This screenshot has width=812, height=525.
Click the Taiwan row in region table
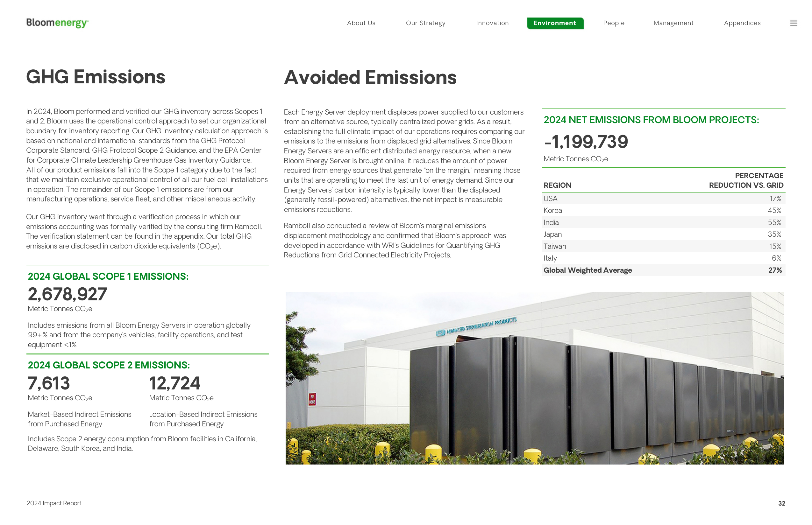point(664,246)
